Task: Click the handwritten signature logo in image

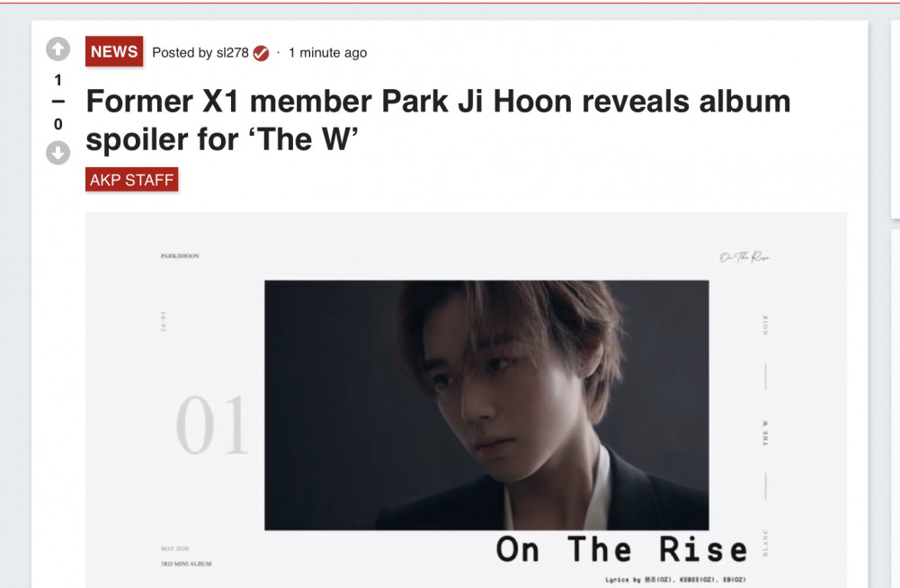Action: coord(744,256)
